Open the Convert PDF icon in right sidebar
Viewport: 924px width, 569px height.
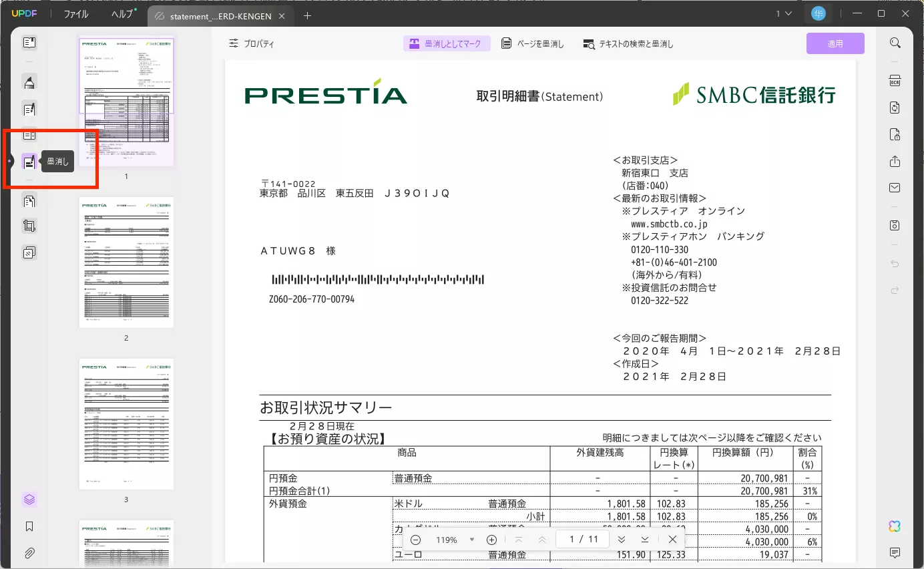[x=895, y=108]
